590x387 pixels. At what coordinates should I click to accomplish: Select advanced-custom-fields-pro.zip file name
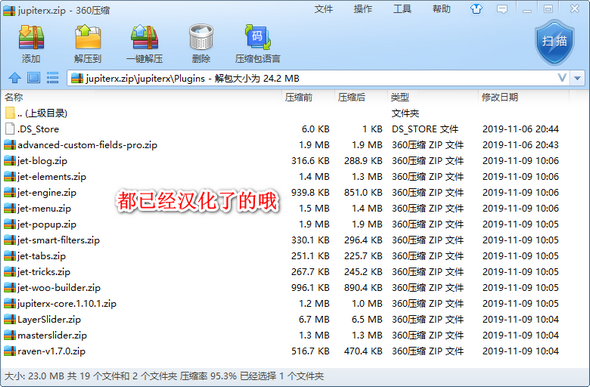[87, 145]
